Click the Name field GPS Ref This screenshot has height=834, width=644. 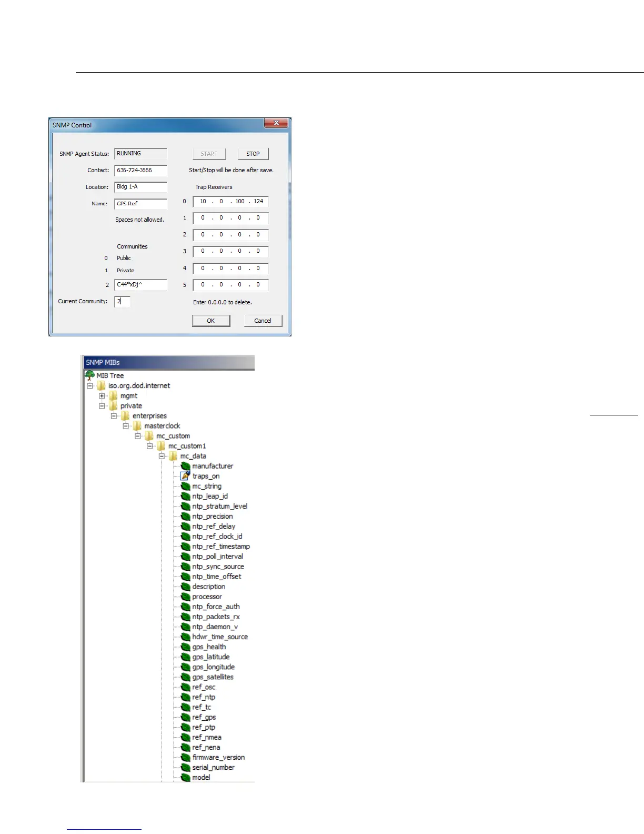[x=140, y=204]
